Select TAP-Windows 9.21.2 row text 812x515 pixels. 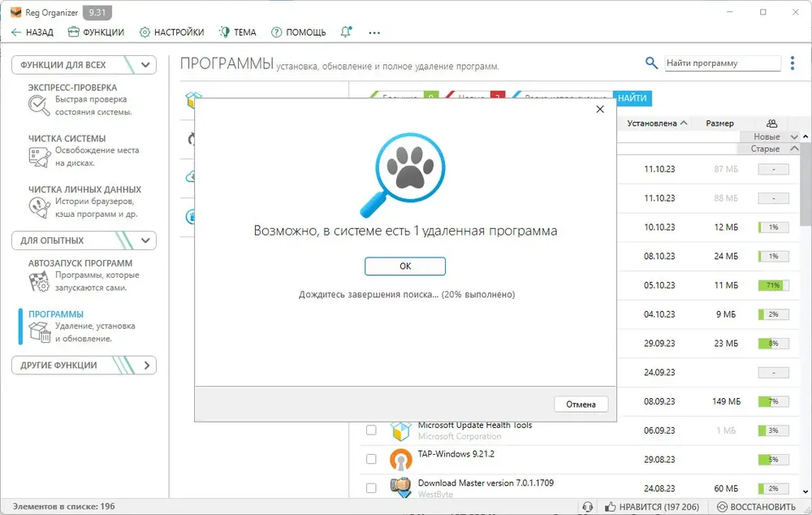456,454
